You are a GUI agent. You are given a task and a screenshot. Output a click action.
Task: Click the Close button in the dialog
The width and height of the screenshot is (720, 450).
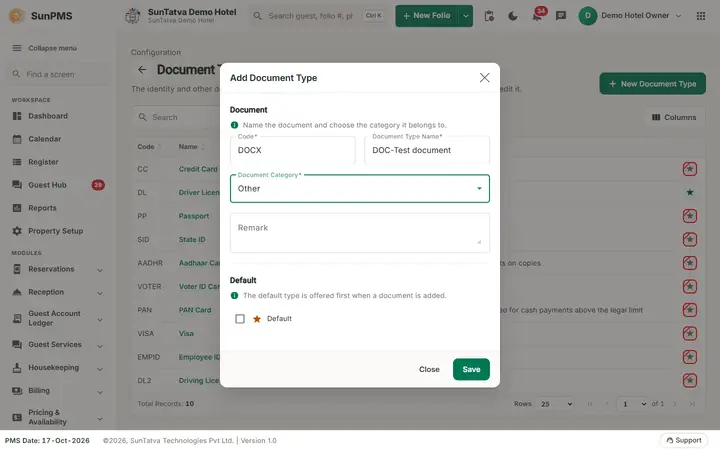point(429,369)
